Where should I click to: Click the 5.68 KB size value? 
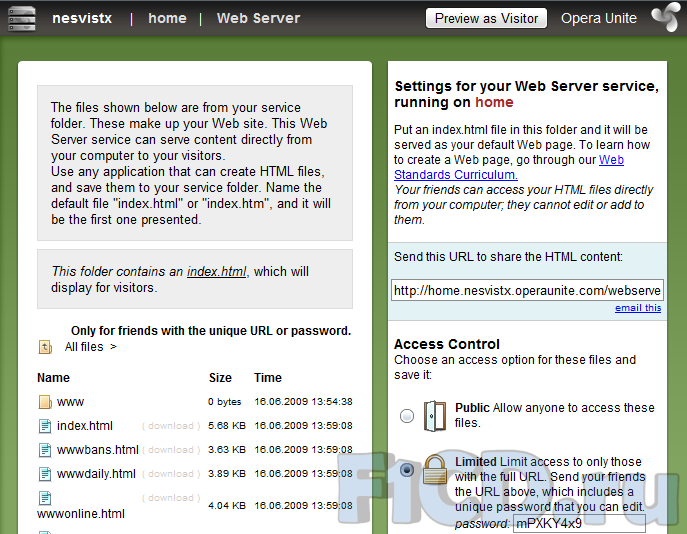pyautogui.click(x=227, y=426)
